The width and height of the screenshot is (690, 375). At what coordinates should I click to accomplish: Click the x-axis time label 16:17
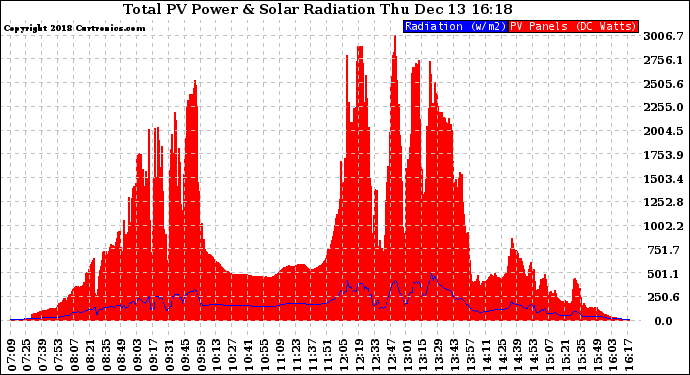pos(629,355)
